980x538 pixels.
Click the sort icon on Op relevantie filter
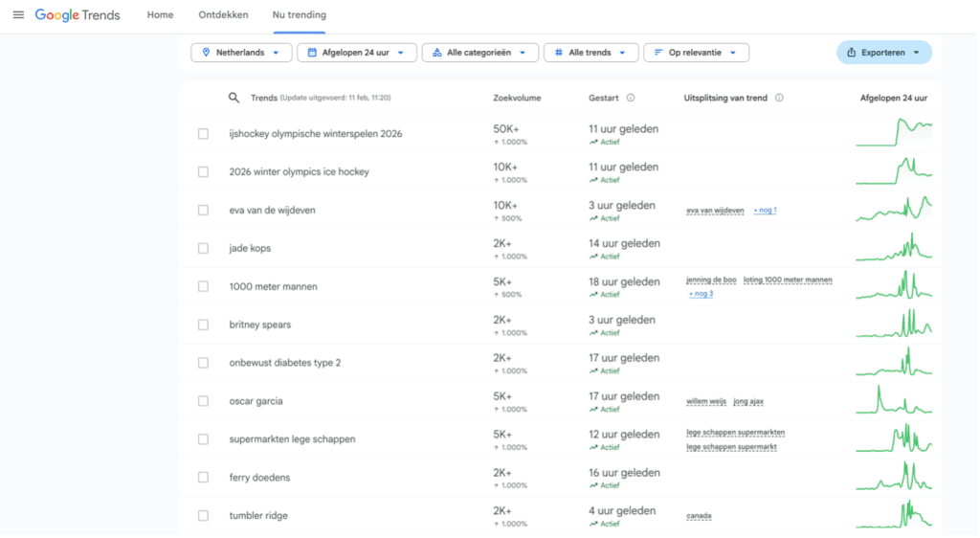(658, 53)
